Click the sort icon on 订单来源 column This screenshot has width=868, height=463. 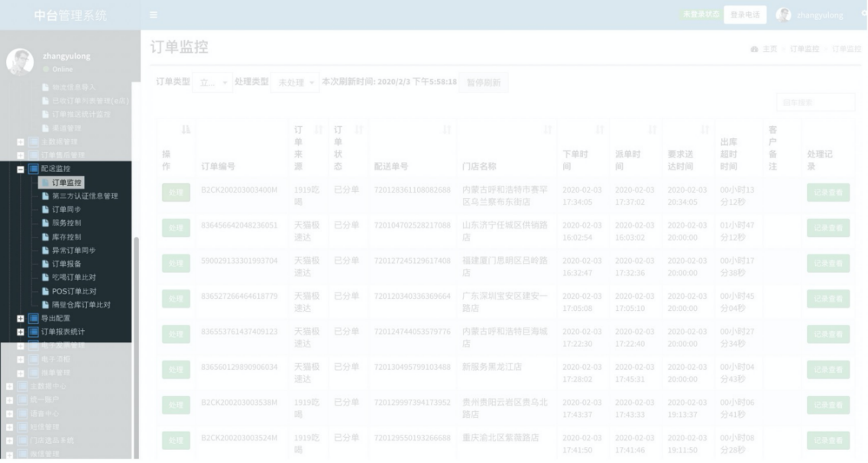319,130
